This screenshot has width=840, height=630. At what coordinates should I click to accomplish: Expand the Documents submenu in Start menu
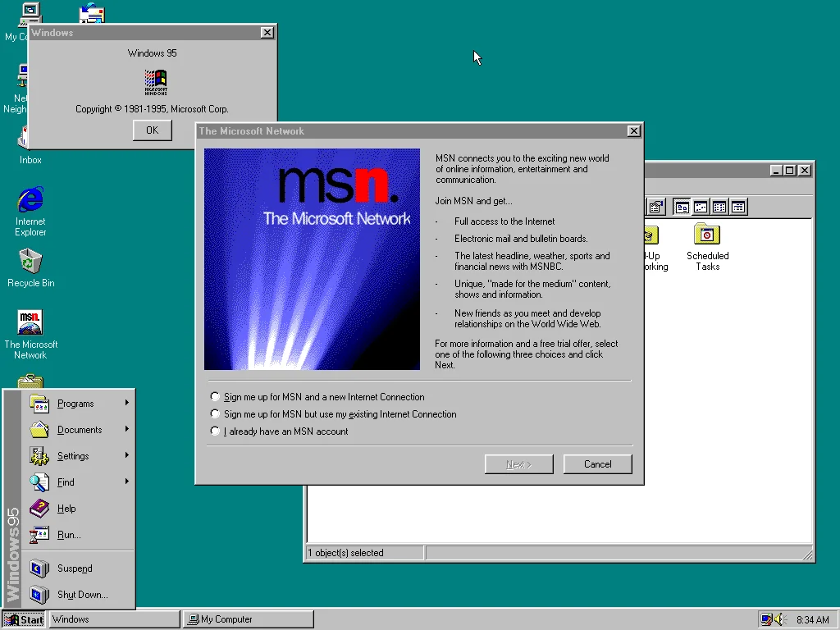coord(79,430)
